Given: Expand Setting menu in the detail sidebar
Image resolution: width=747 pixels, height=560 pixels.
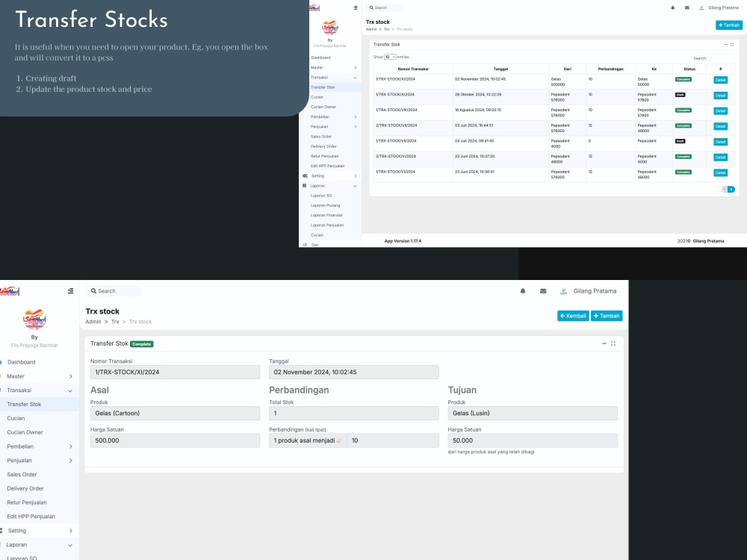Looking at the screenshot, I should coord(70,530).
